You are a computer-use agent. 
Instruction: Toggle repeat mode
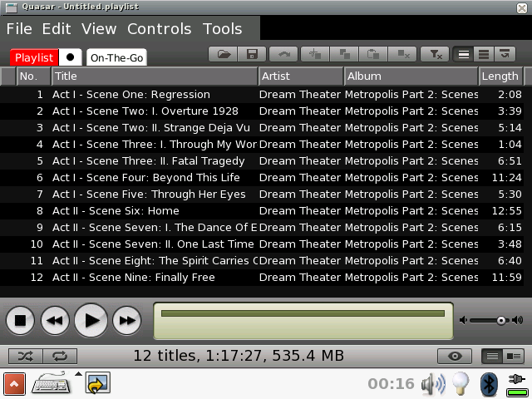pos(60,356)
